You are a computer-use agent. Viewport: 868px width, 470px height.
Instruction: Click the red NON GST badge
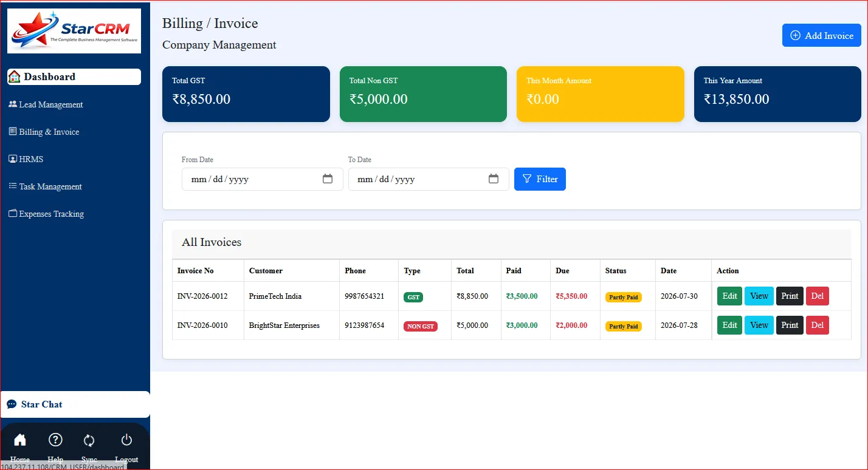coord(421,327)
